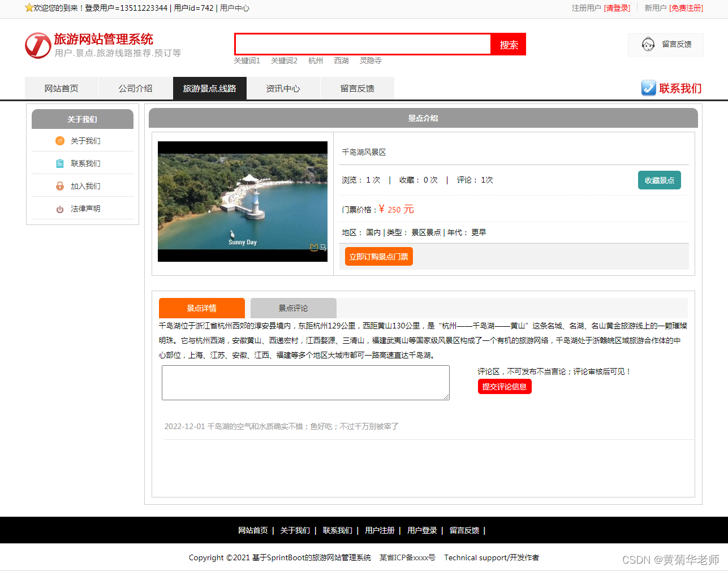Click the lock icon next to 加入我们
728x571 pixels.
click(x=60, y=186)
